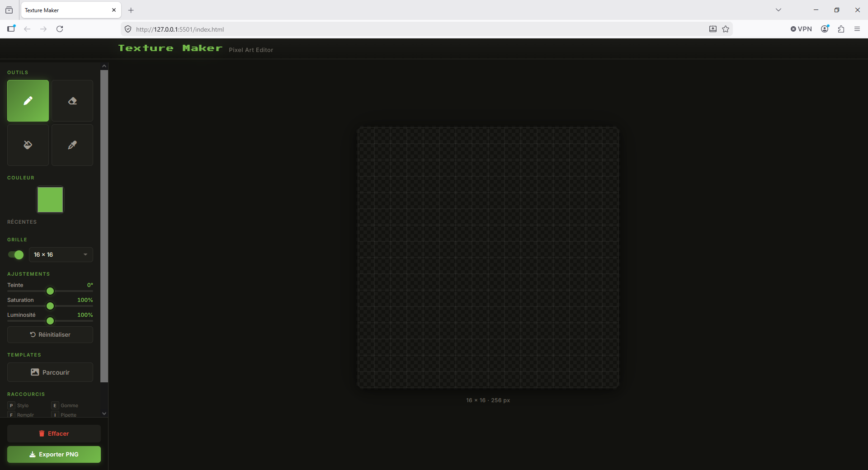Click the browser back arrow

27,29
